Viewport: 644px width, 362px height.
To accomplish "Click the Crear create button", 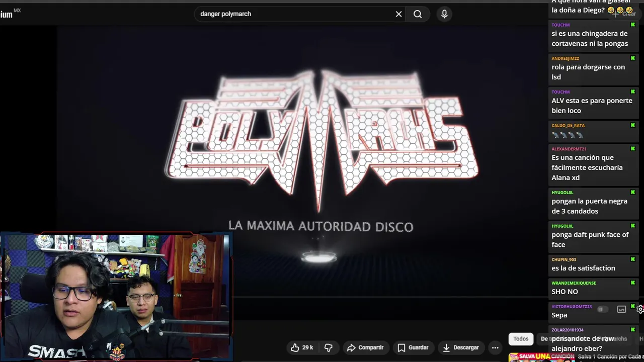I will coord(625,14).
